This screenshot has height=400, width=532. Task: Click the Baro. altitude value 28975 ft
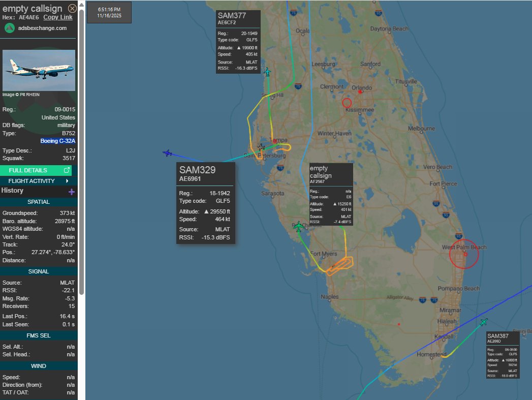pos(65,221)
